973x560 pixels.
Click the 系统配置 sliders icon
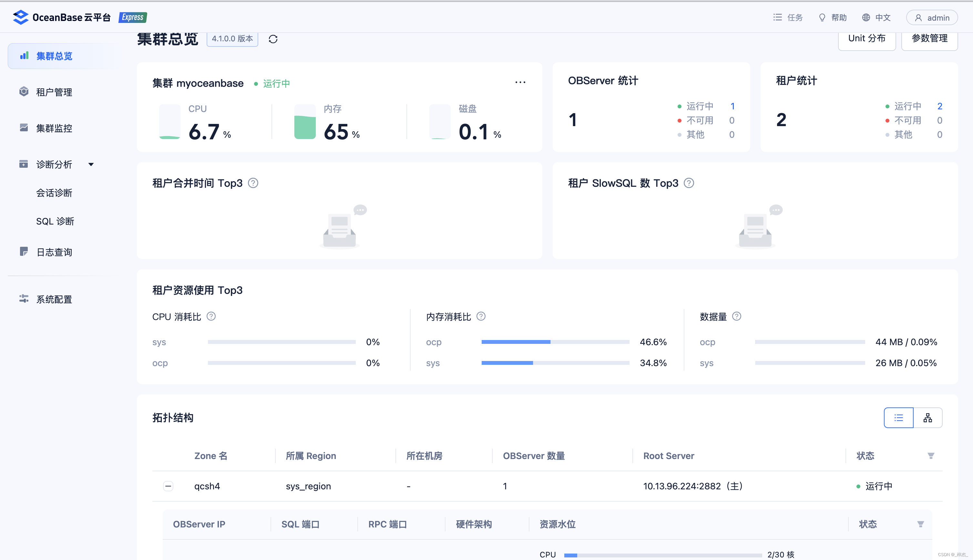[24, 299]
